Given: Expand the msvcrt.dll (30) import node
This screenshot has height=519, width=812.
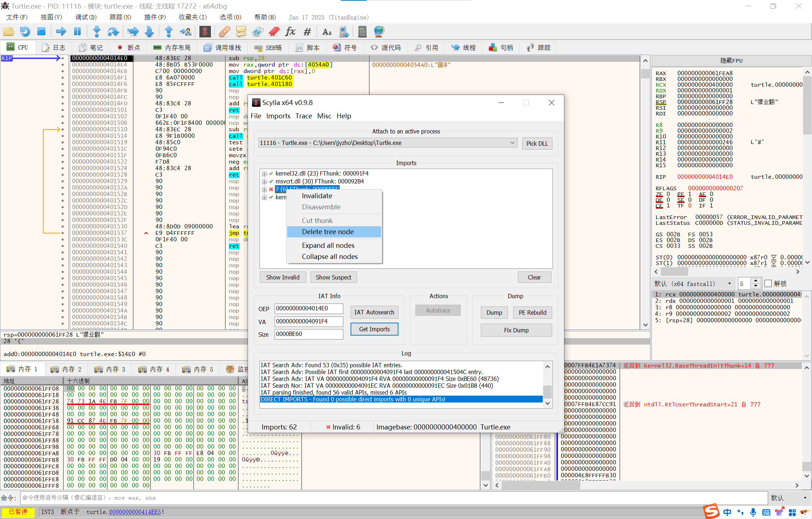Looking at the screenshot, I should (x=265, y=182).
